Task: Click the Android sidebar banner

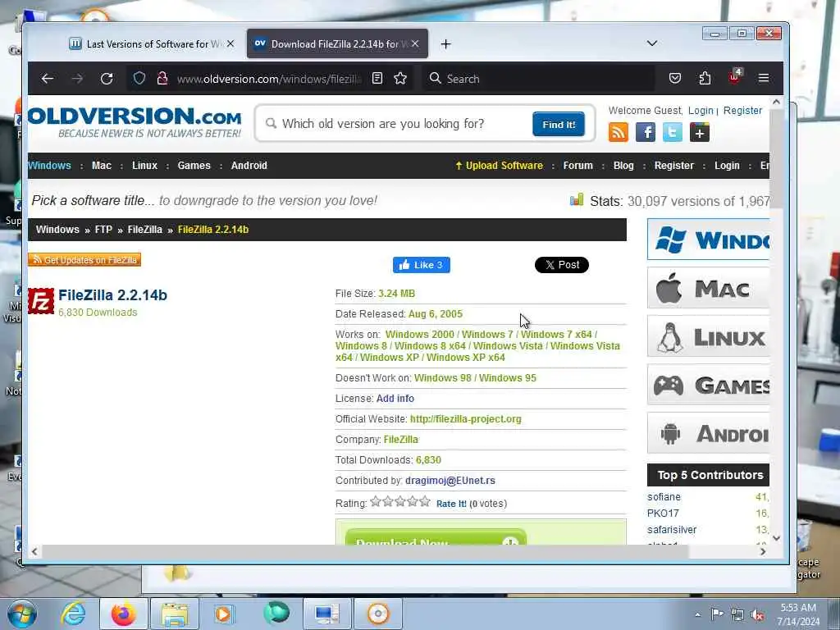Action: pyautogui.click(x=708, y=433)
